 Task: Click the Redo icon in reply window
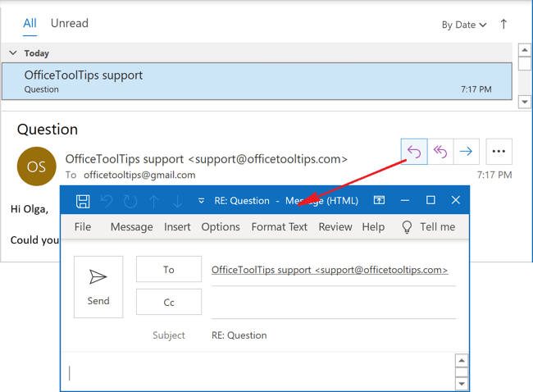click(130, 201)
